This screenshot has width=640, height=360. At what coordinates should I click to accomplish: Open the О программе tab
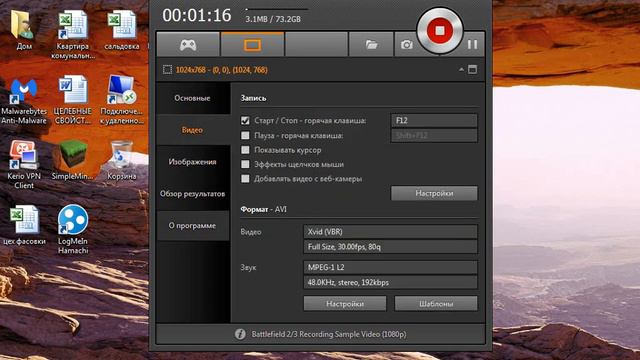[x=193, y=225]
